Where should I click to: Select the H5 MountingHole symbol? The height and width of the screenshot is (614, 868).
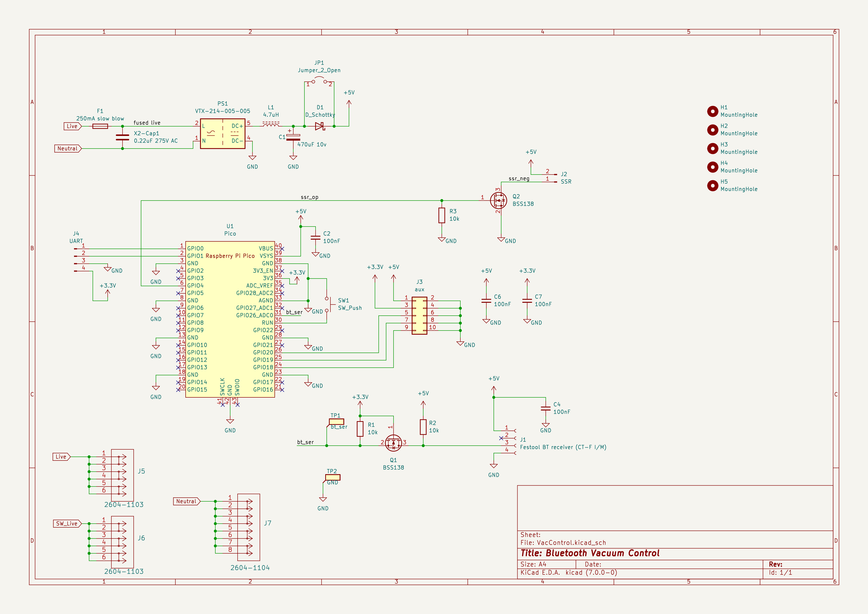pyautogui.click(x=712, y=186)
